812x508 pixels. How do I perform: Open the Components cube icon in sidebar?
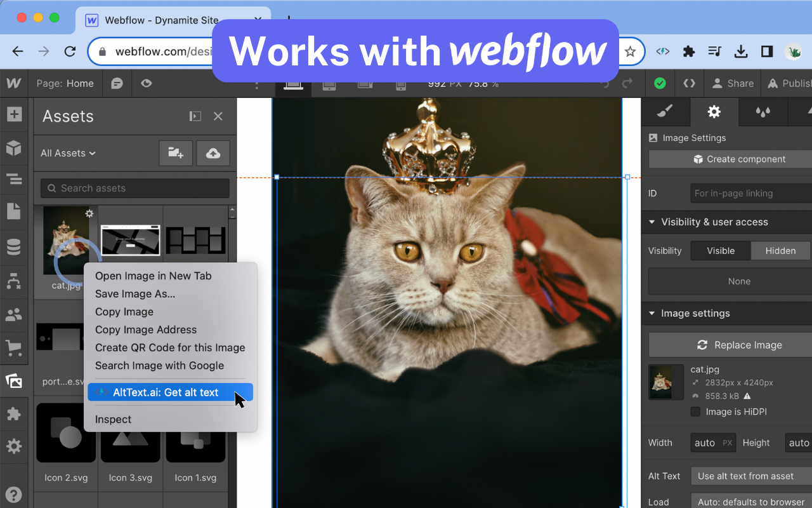(14, 148)
